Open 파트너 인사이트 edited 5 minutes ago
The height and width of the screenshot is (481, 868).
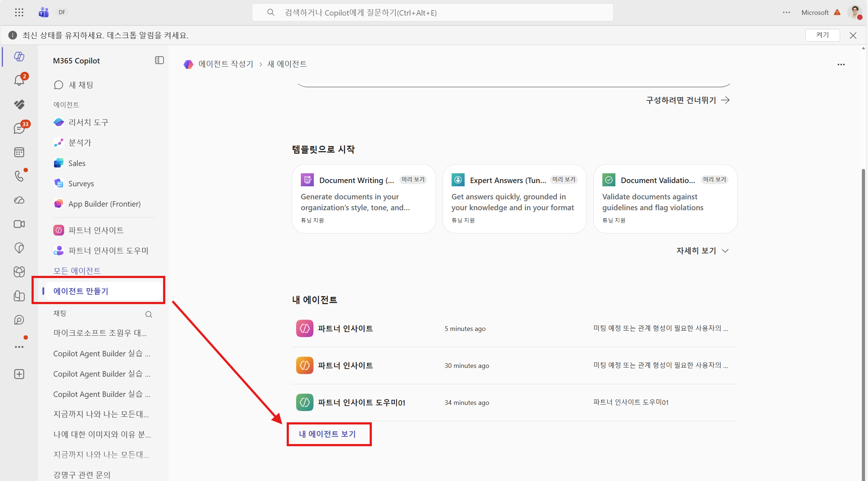(514, 328)
